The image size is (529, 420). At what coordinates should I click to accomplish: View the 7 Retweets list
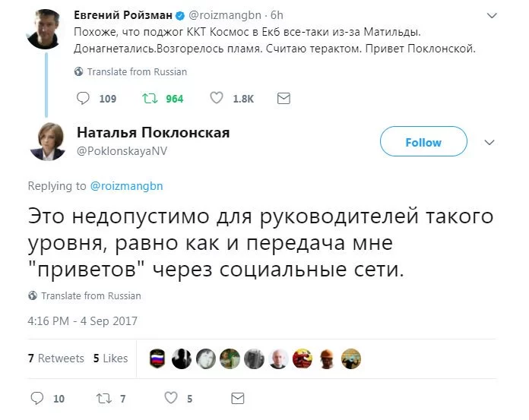tap(56, 358)
